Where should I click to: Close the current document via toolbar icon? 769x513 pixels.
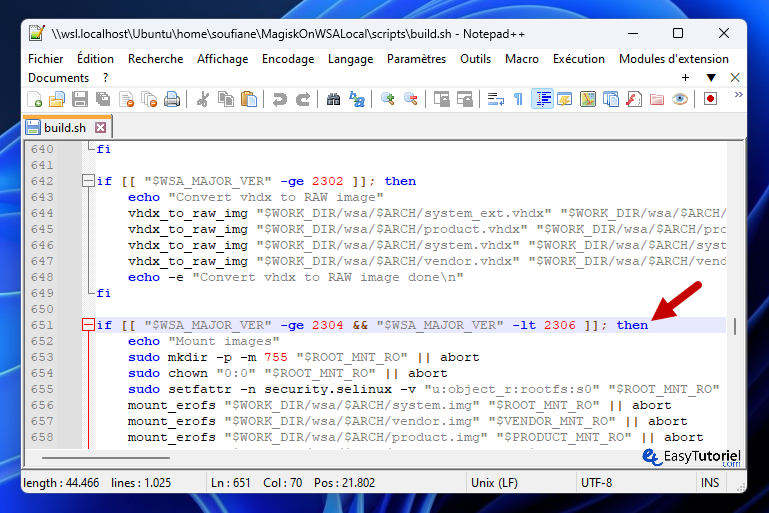click(127, 100)
